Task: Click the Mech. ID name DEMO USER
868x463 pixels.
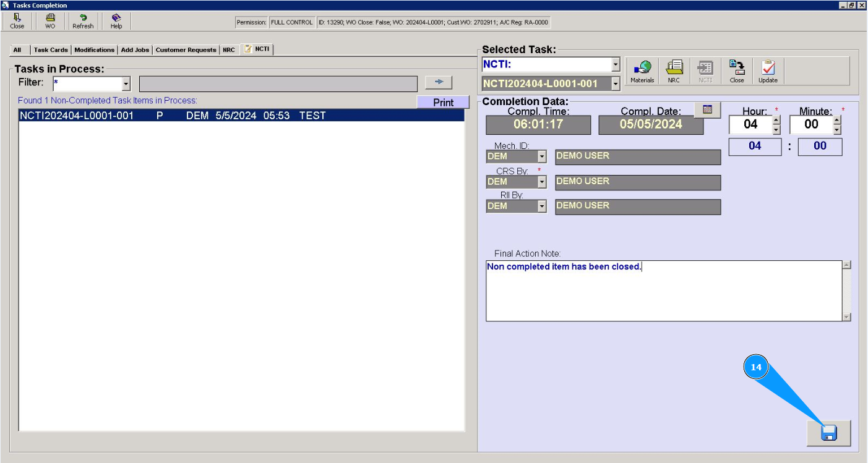Action: [x=638, y=157]
